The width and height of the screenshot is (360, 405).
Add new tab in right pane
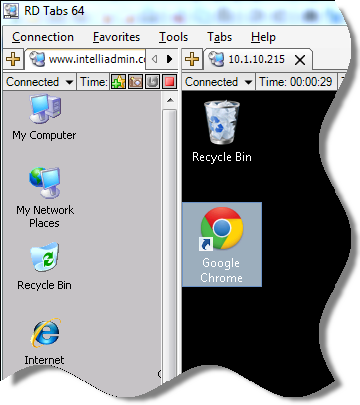pos(192,59)
